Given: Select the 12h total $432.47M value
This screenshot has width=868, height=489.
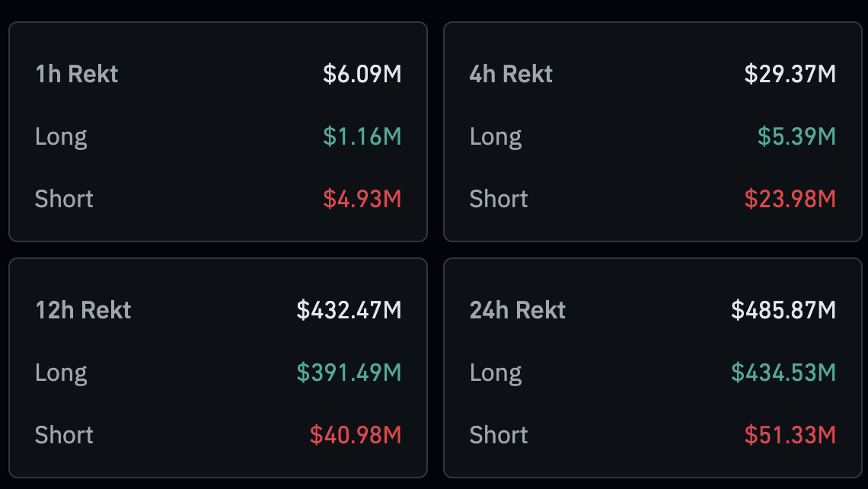Looking at the screenshot, I should 349,310.
